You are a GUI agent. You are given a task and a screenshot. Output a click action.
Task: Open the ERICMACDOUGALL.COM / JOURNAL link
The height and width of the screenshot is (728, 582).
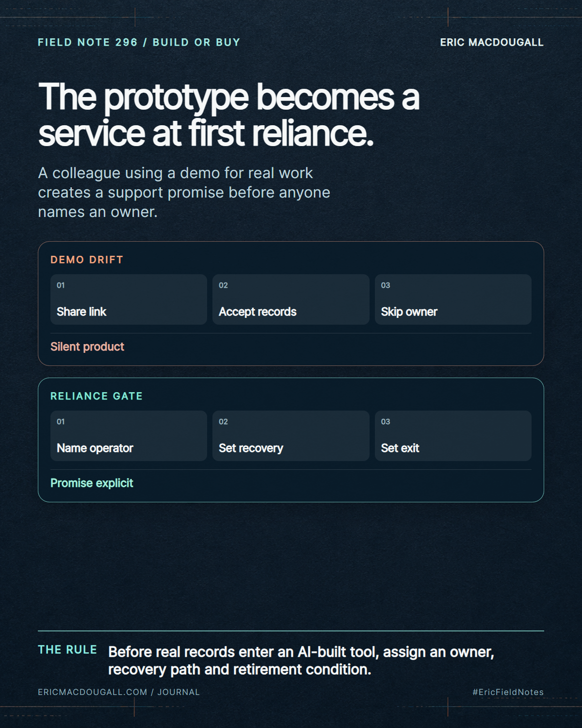click(119, 692)
